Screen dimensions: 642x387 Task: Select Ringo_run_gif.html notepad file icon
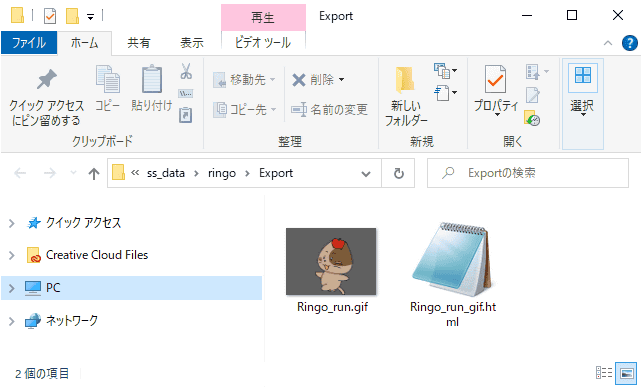(x=453, y=260)
